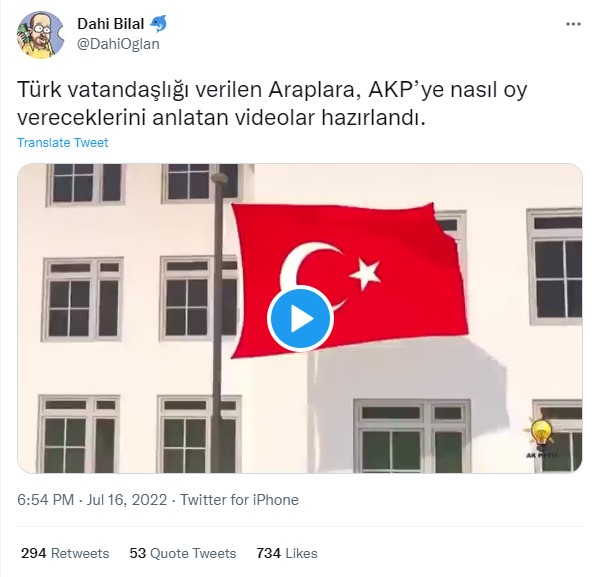
Task: Click the flagpole in the video frame
Action: pos(217,323)
